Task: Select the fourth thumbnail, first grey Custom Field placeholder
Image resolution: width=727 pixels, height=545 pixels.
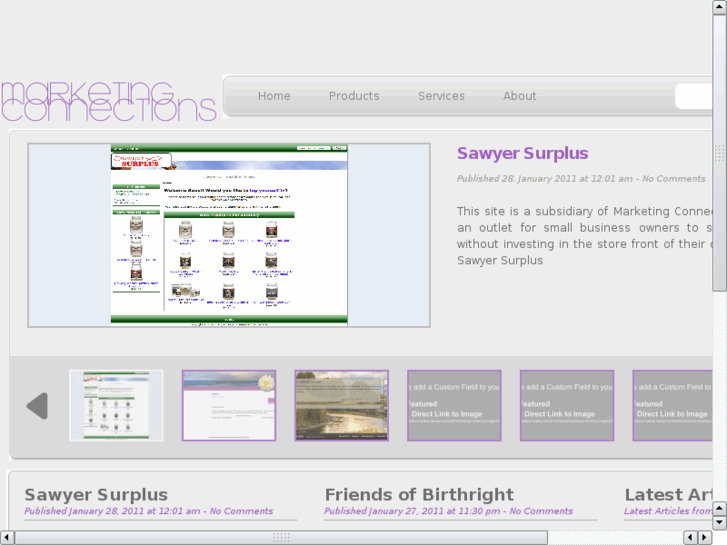Action: click(x=454, y=405)
